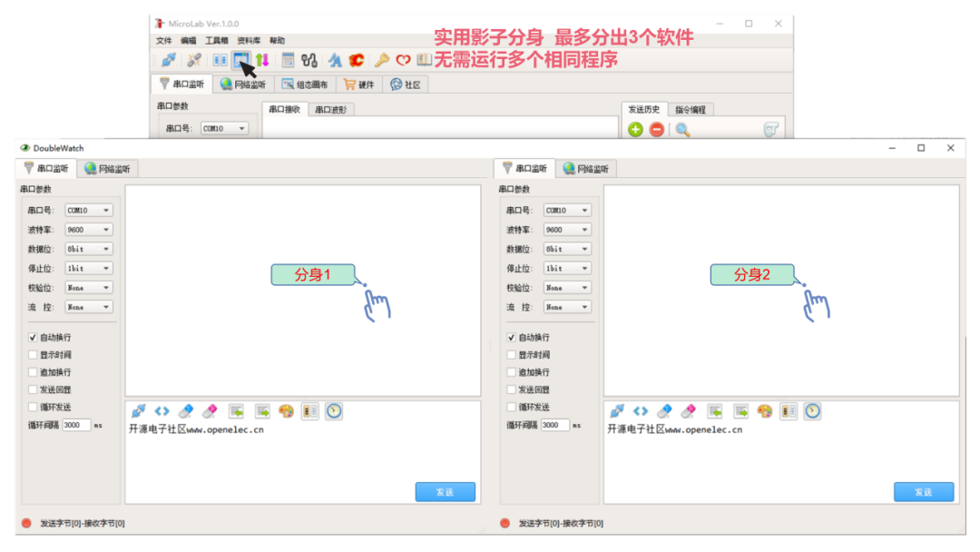The width and height of the screenshot is (980, 552).
Task: Click the plug connect icon in right DoubleWatch pane
Action: [617, 410]
